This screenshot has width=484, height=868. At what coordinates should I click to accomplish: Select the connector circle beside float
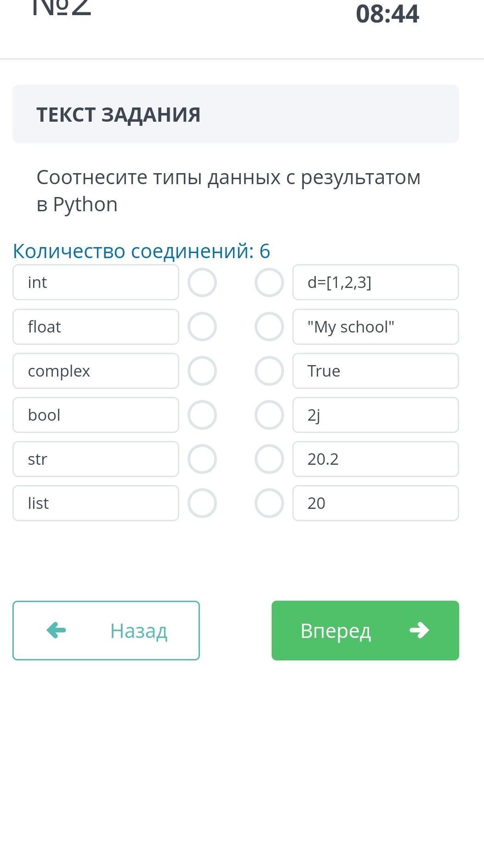point(202,327)
